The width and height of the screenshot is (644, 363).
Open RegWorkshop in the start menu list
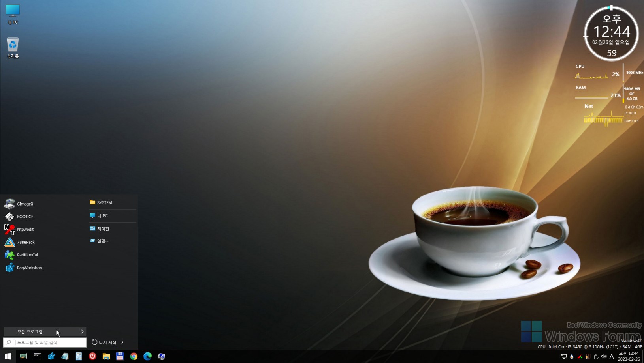(45, 268)
